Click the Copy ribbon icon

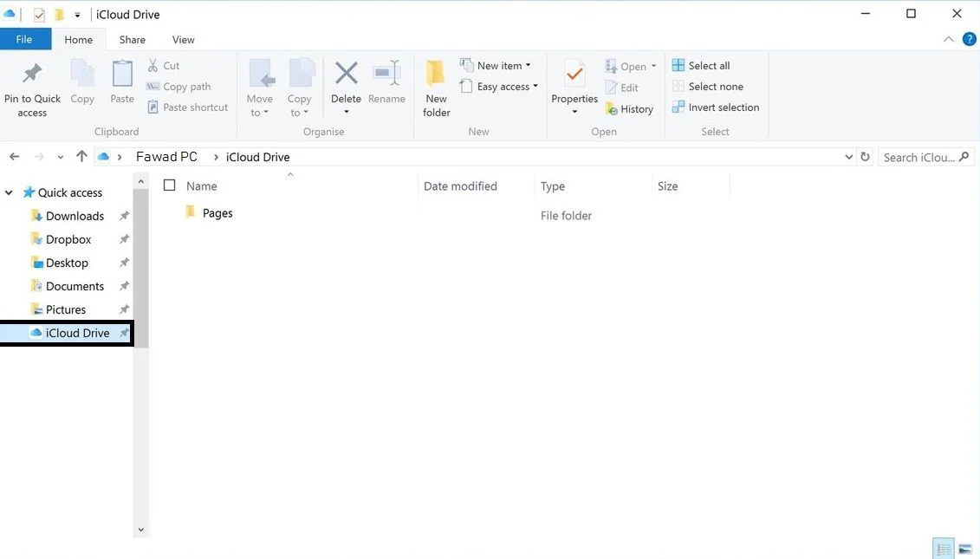click(81, 74)
